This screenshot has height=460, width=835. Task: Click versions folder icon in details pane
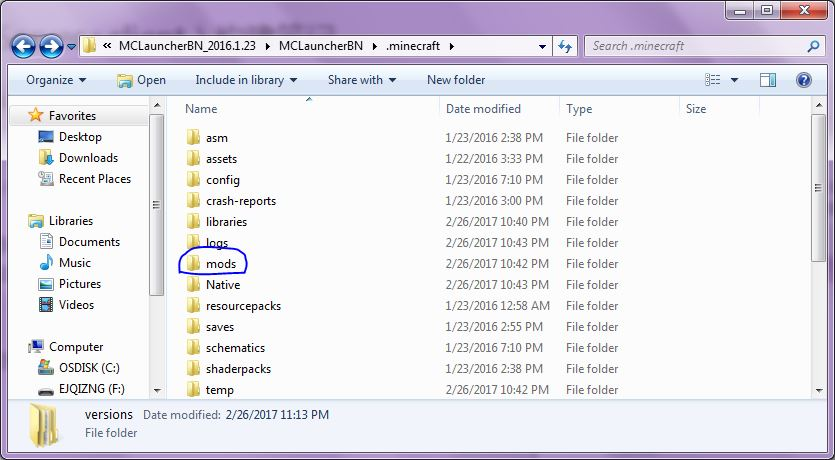coord(46,424)
